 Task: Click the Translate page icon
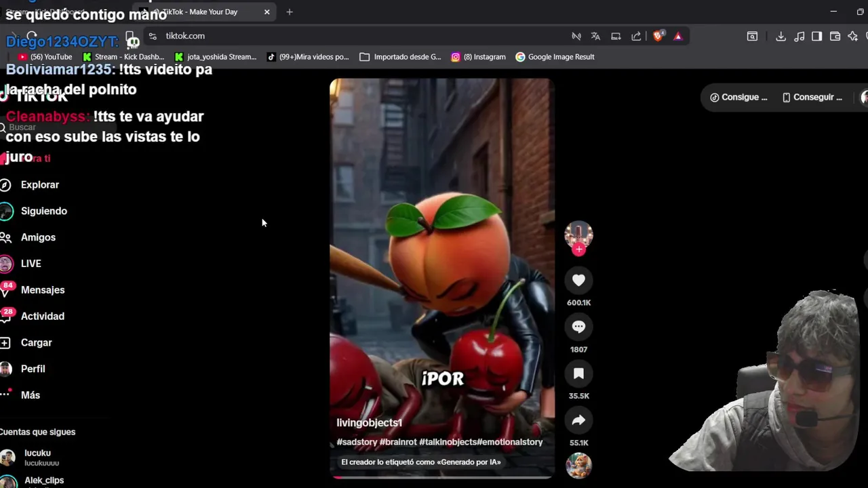(x=595, y=36)
